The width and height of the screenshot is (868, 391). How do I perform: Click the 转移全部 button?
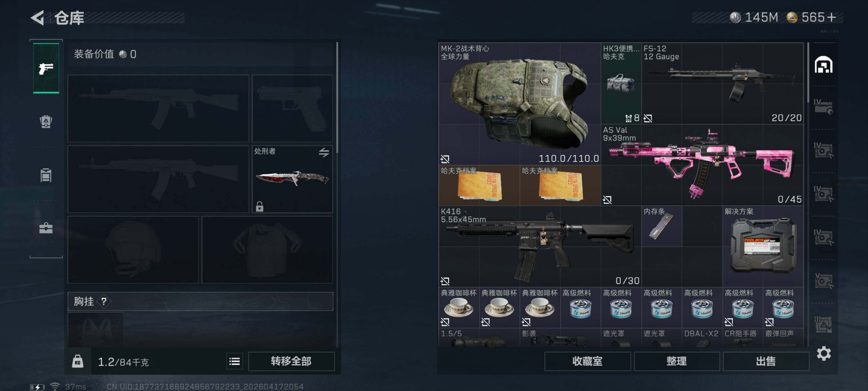click(x=291, y=361)
